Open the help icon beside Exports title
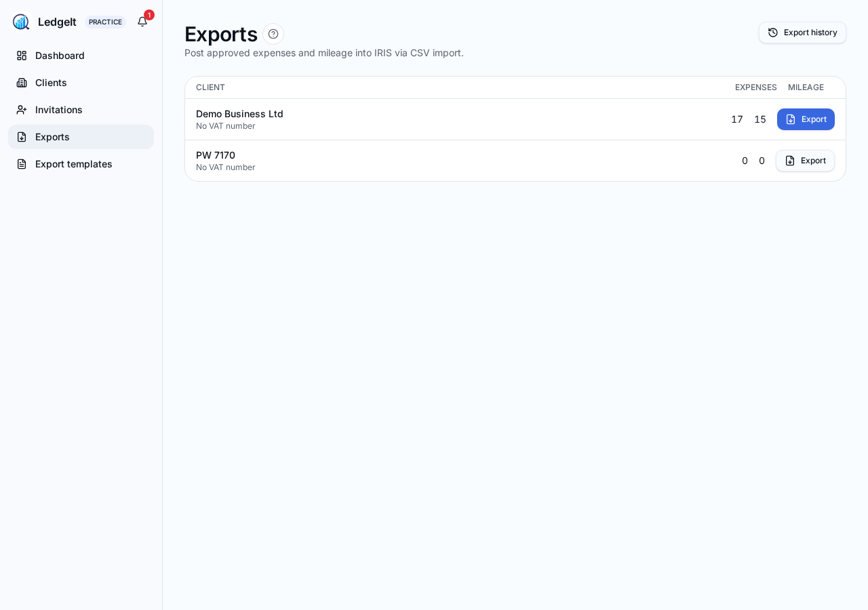Image resolution: width=868 pixels, height=610 pixels. [273, 34]
